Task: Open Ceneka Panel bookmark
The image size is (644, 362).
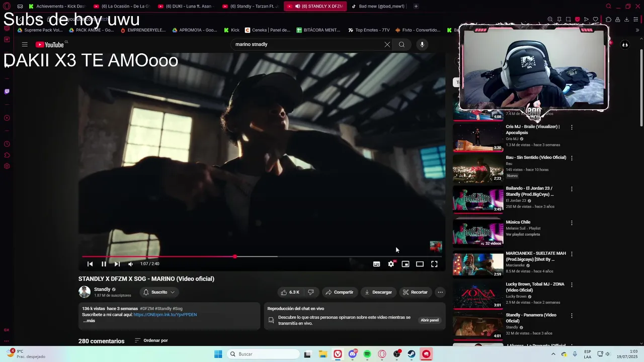Action: [268, 30]
